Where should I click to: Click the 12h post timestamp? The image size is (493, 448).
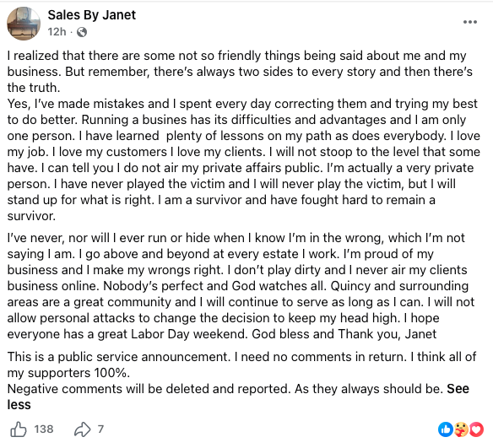(x=57, y=32)
